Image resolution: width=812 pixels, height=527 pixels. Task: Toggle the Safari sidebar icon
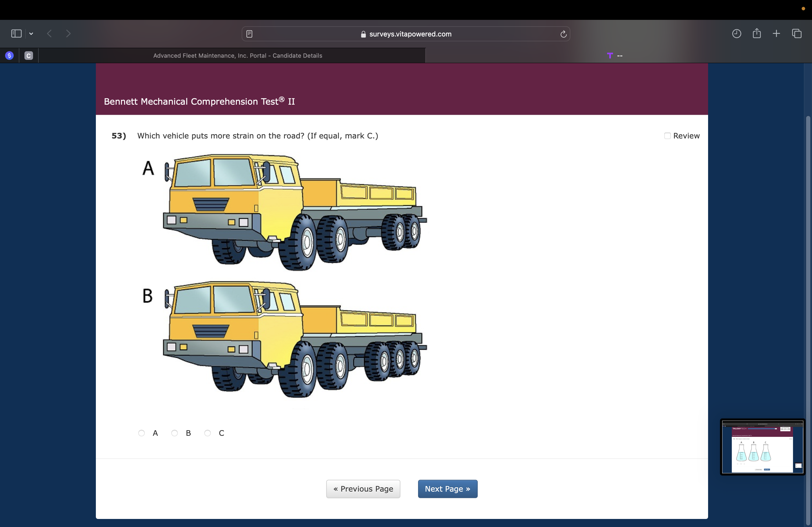16,33
